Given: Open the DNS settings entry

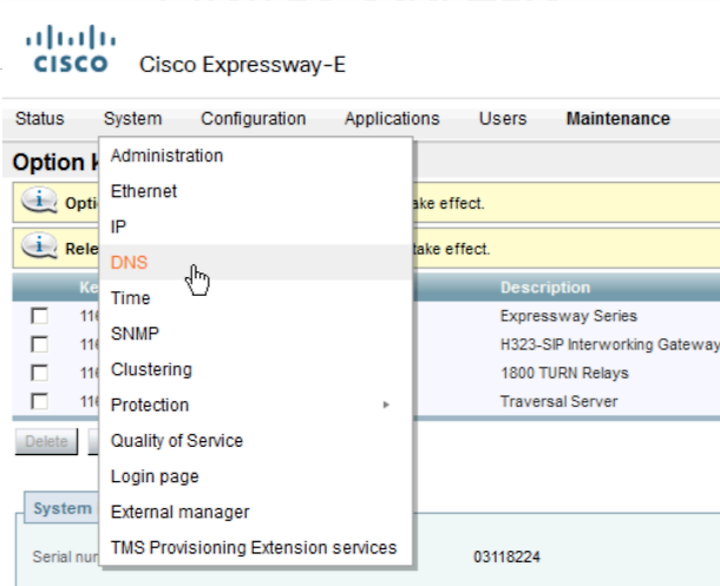Looking at the screenshot, I should [256, 262].
